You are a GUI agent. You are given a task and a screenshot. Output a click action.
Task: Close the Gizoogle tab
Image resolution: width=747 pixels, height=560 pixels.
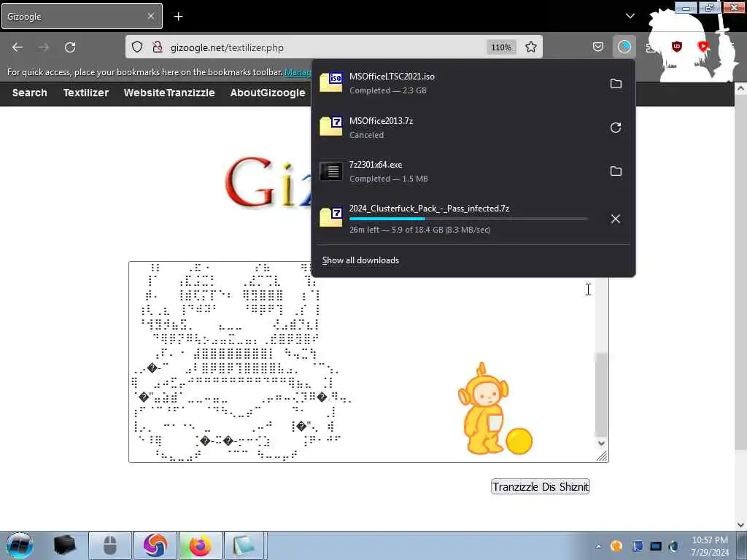(150, 16)
